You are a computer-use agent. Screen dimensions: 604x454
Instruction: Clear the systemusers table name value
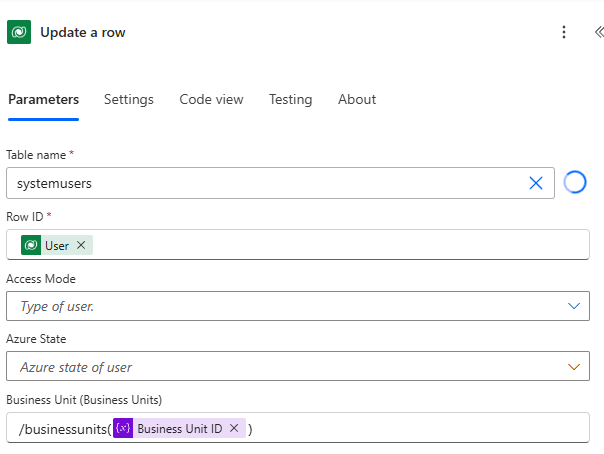click(536, 183)
